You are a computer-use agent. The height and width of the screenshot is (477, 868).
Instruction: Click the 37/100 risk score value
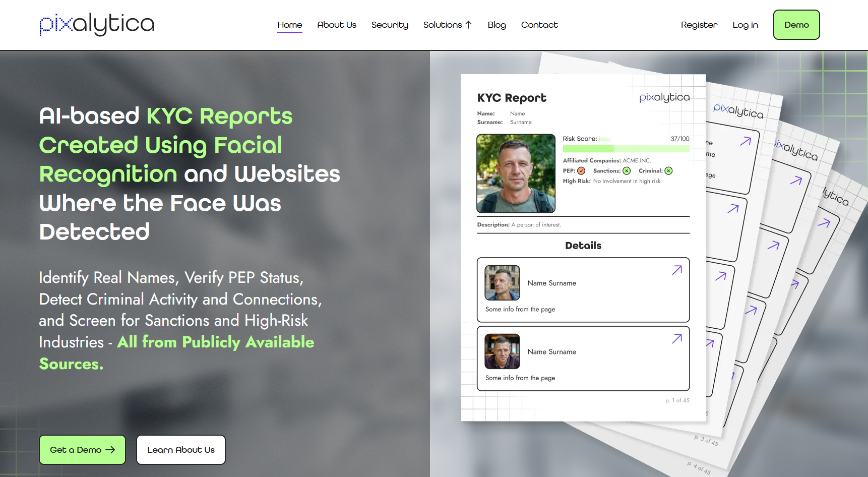(x=680, y=139)
